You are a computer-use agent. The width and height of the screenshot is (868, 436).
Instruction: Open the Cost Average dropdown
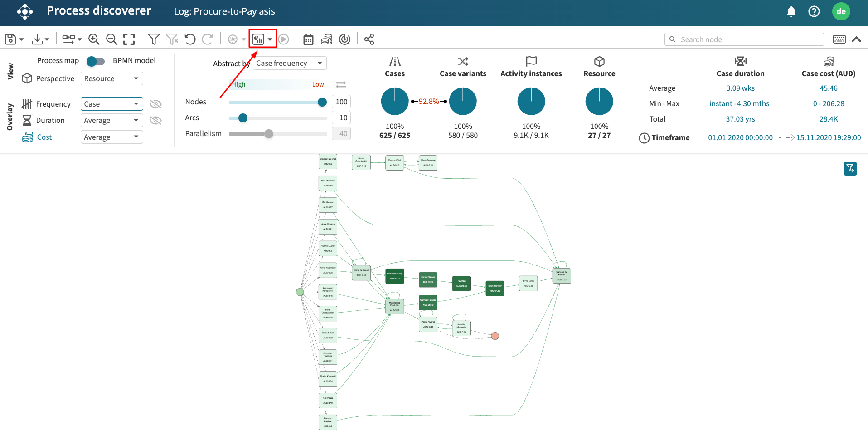pyautogui.click(x=112, y=137)
